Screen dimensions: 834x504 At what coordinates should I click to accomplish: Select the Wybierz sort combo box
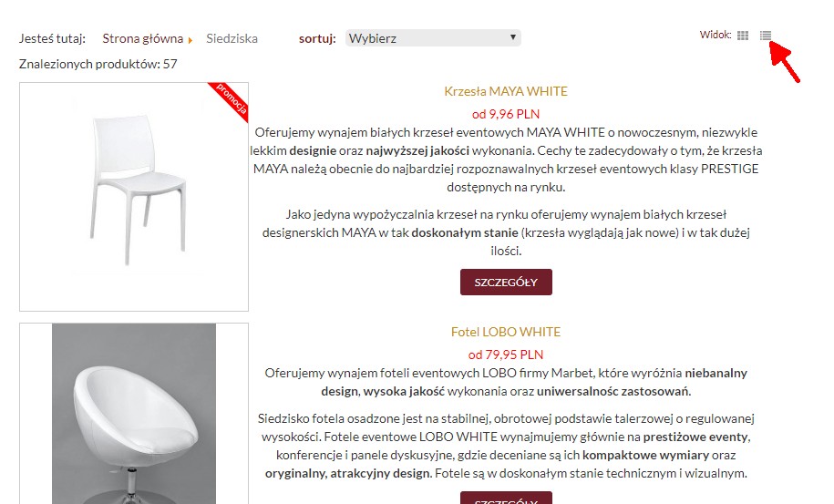tap(433, 38)
